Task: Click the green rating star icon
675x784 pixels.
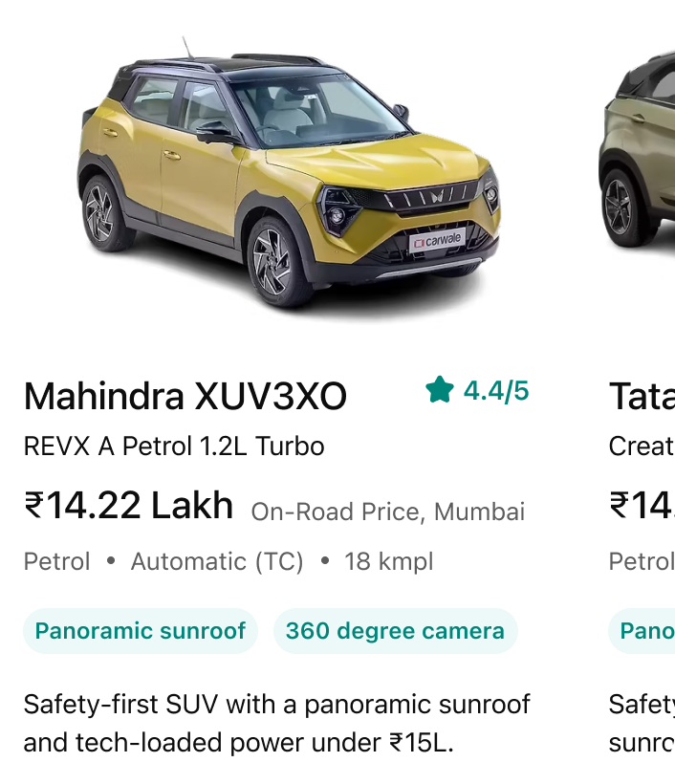Action: click(x=440, y=389)
